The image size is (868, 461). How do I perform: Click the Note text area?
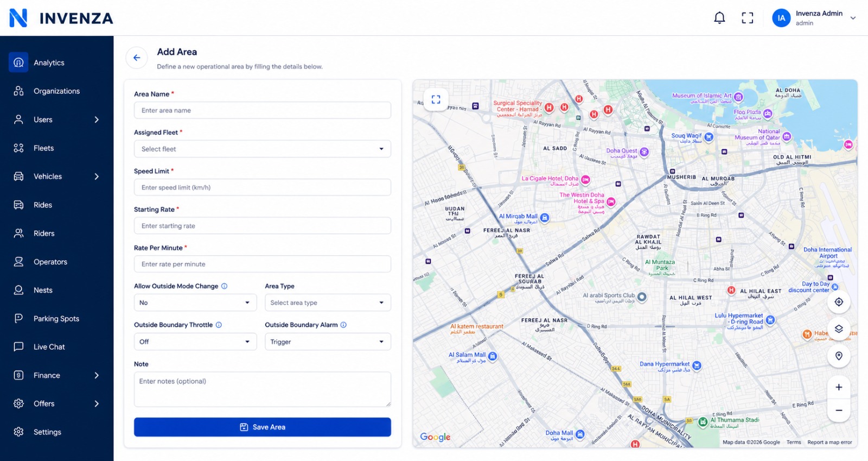(x=263, y=389)
